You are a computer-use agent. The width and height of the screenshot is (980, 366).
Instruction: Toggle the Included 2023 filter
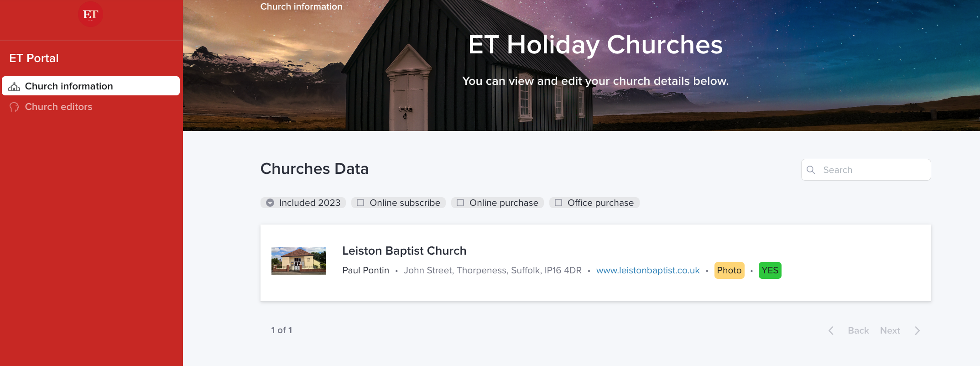pos(270,203)
